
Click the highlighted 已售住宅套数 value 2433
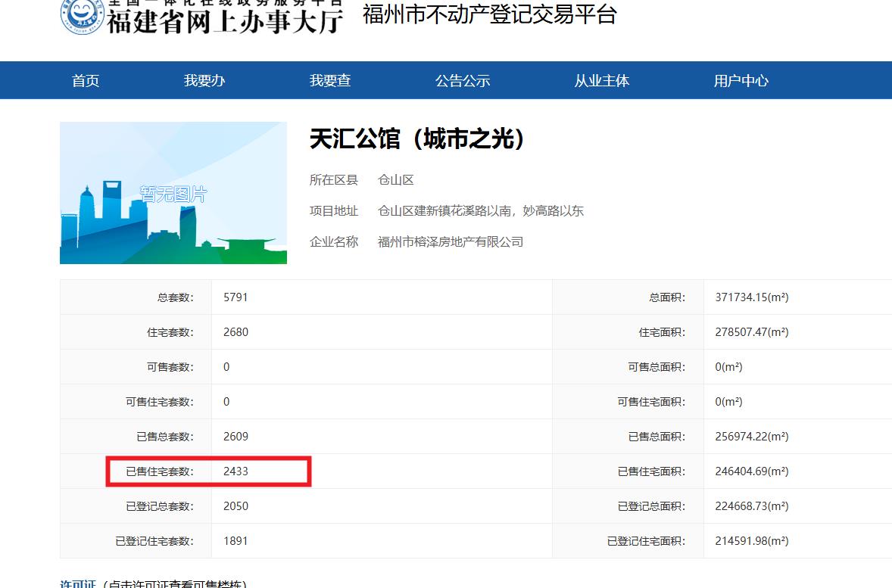click(x=235, y=471)
